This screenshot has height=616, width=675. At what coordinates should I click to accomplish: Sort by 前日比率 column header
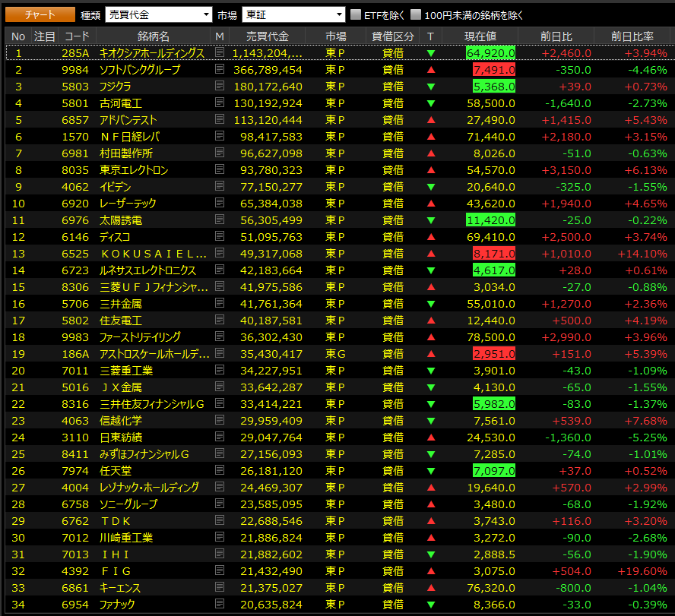pos(632,36)
